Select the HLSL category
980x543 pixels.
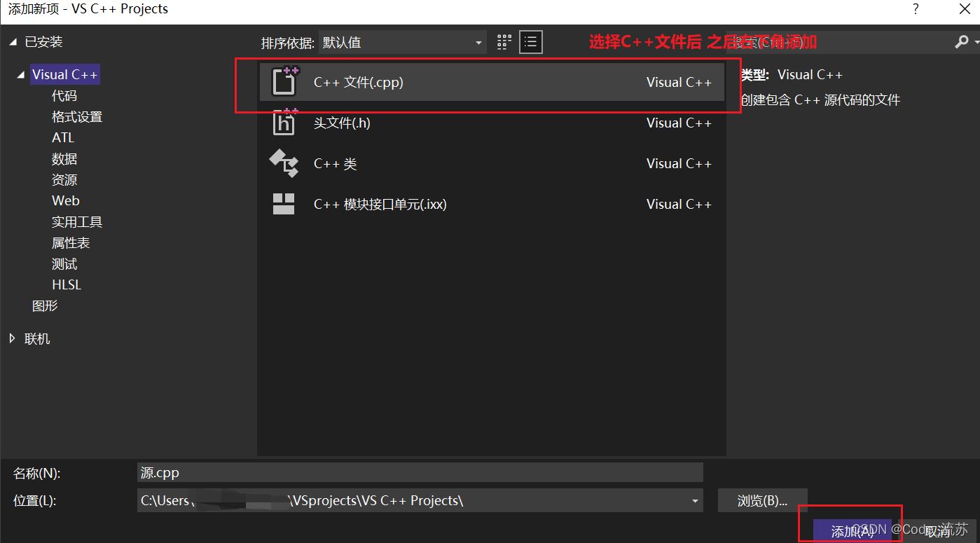67,285
